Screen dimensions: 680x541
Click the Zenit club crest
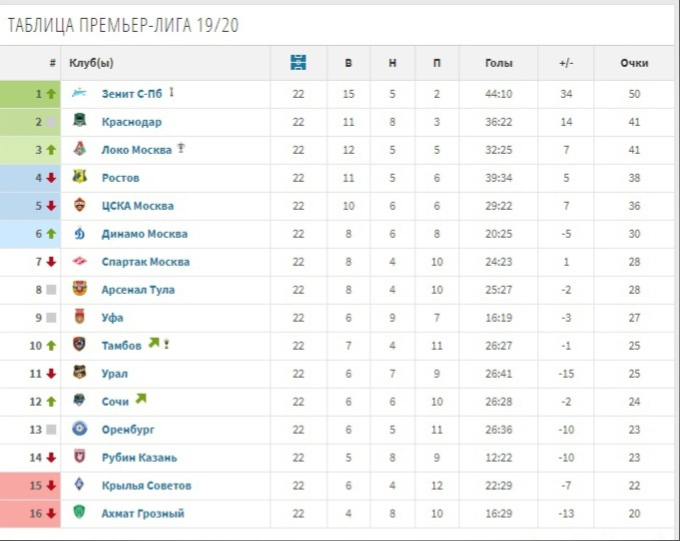point(79,93)
